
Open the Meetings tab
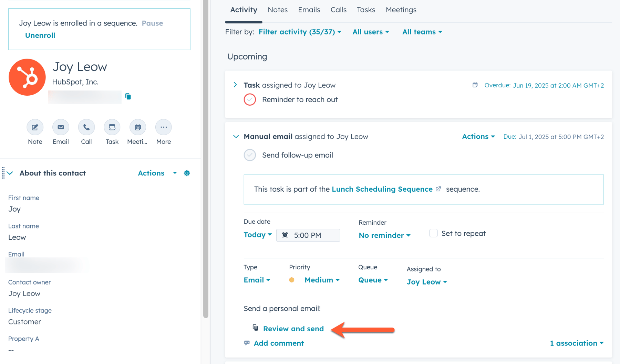point(401,10)
